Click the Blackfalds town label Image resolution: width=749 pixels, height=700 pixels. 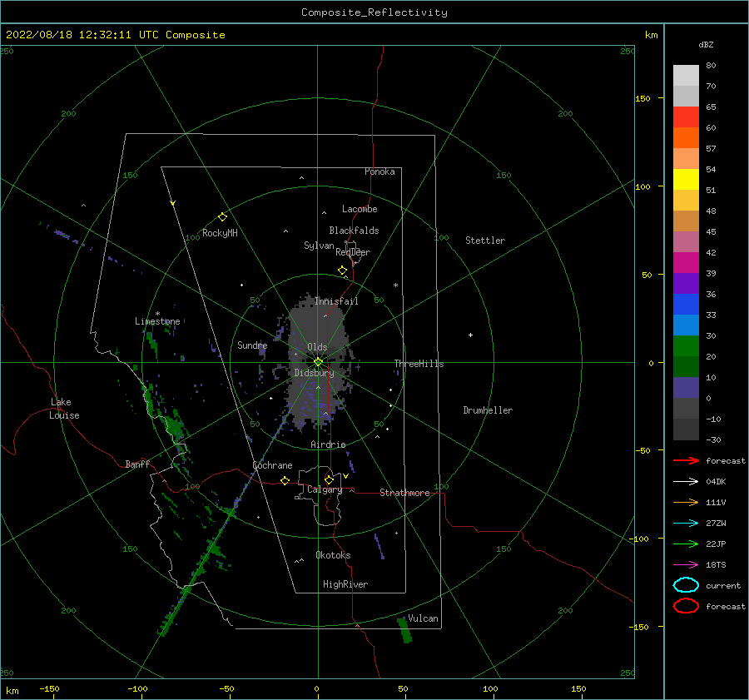point(354,231)
